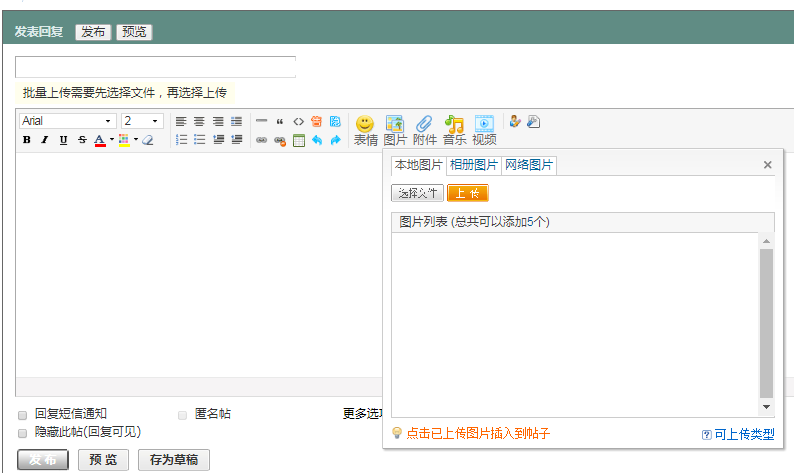Open the font color dropdown arrow

(x=111, y=140)
